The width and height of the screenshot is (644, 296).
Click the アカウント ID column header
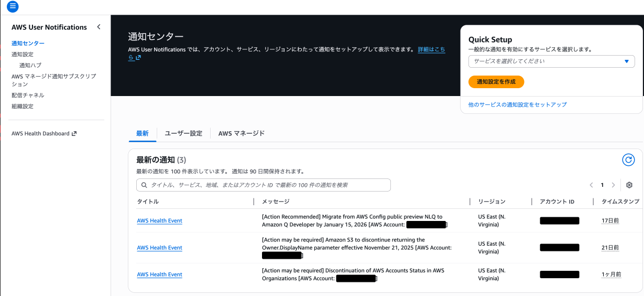[x=557, y=202]
